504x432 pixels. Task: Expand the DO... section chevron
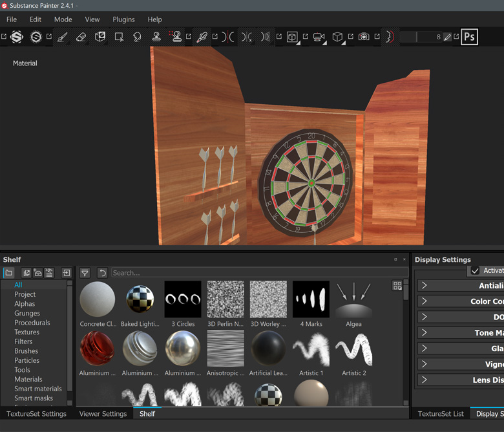pyautogui.click(x=425, y=317)
